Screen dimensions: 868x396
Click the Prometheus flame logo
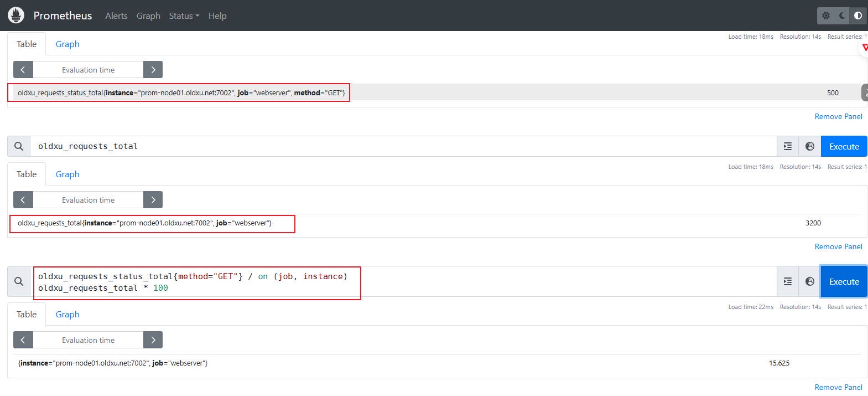tap(16, 16)
